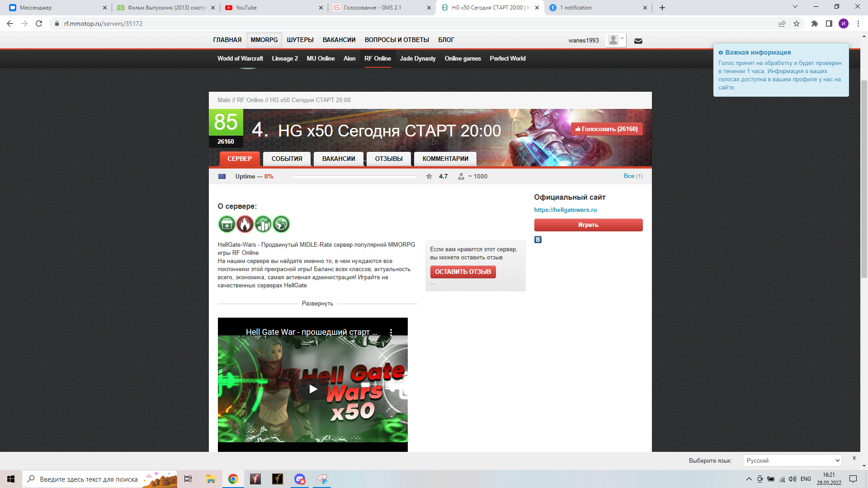Open the mail envelope messages icon
Screen dimensions: 868x488
(638, 41)
